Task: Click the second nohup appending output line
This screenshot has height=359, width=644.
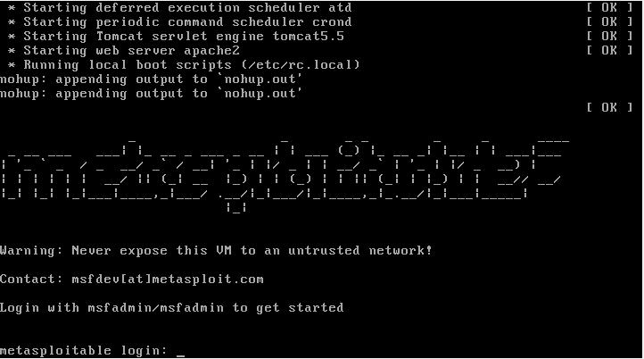Action: pos(151,94)
